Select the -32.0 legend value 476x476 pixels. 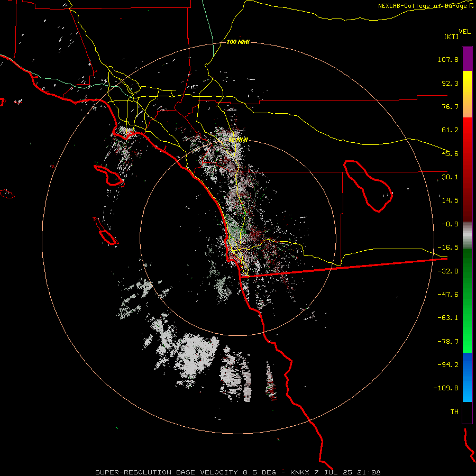point(448,271)
